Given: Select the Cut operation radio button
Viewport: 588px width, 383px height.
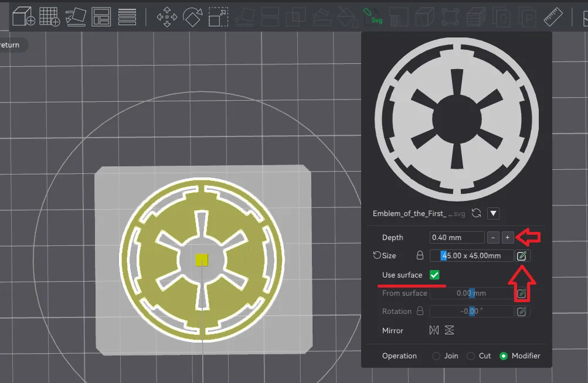Looking at the screenshot, I should point(471,356).
